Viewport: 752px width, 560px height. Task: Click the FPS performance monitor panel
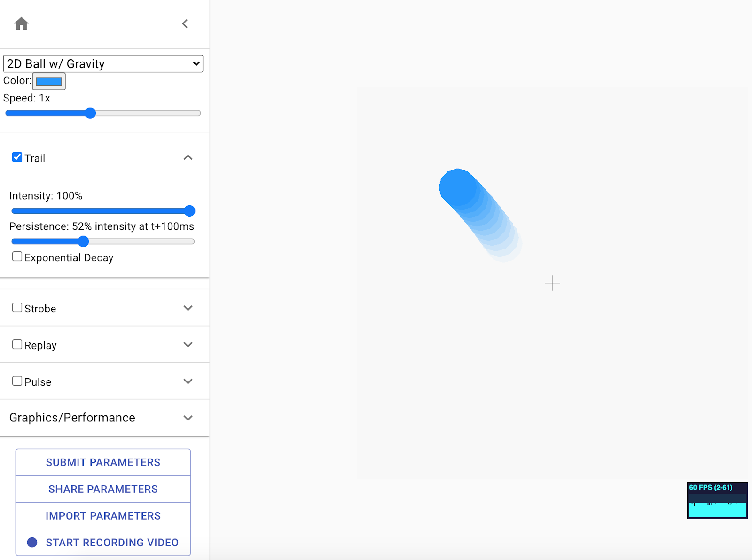click(717, 501)
